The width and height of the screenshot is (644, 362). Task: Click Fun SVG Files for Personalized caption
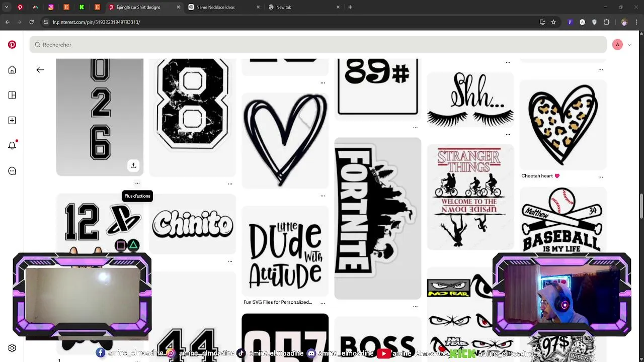click(x=278, y=302)
